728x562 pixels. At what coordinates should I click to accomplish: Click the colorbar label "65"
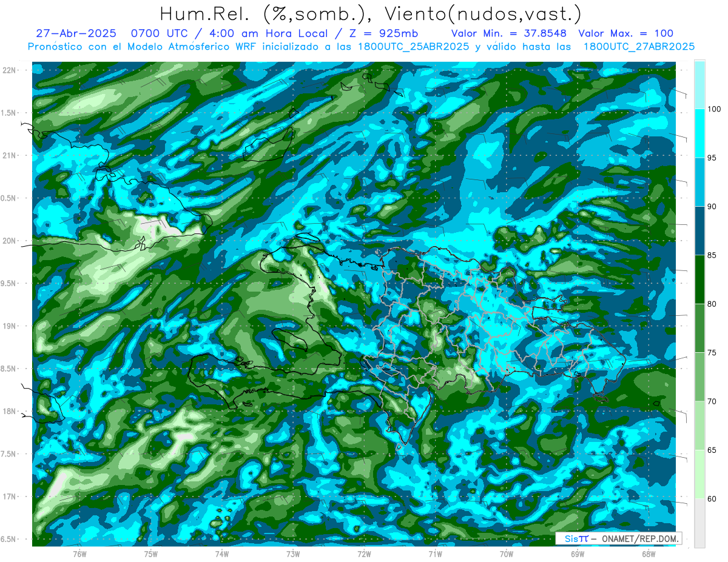pyautogui.click(x=712, y=450)
